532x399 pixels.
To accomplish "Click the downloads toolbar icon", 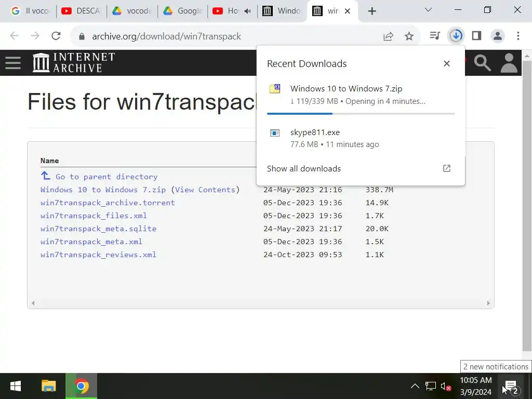I will (x=456, y=35).
